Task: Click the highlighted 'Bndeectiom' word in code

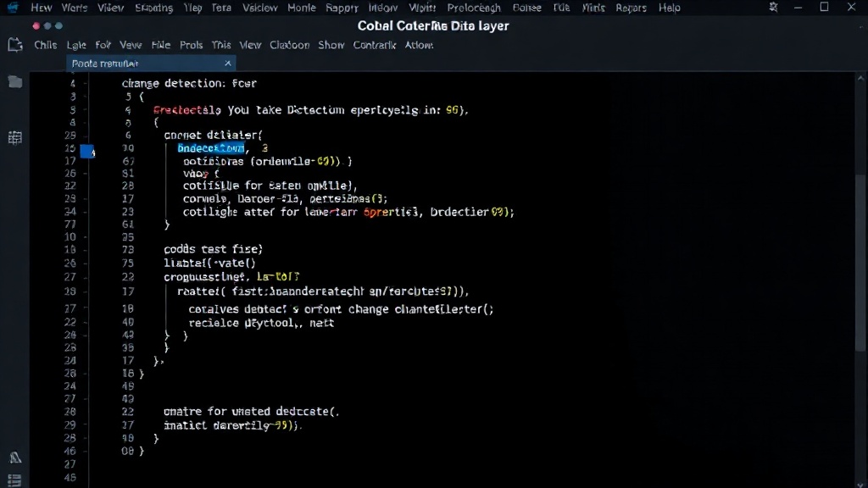Action: click(211, 148)
